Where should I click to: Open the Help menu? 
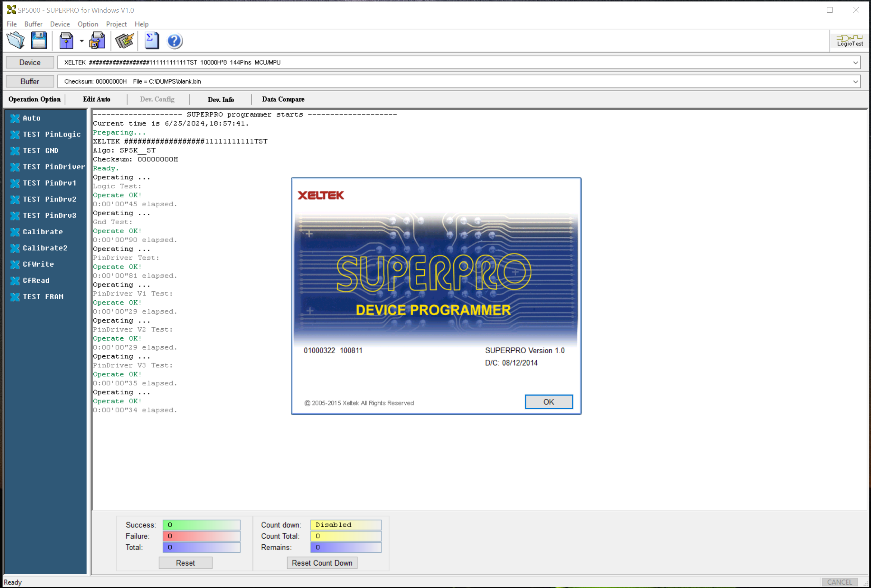point(141,24)
